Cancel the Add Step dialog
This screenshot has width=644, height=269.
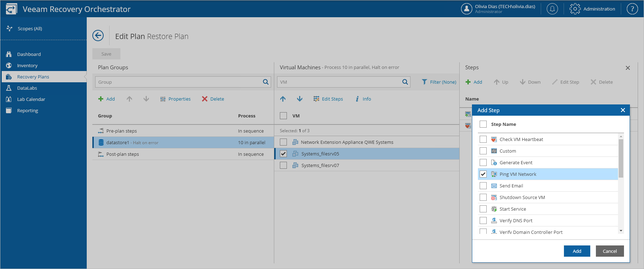click(610, 251)
